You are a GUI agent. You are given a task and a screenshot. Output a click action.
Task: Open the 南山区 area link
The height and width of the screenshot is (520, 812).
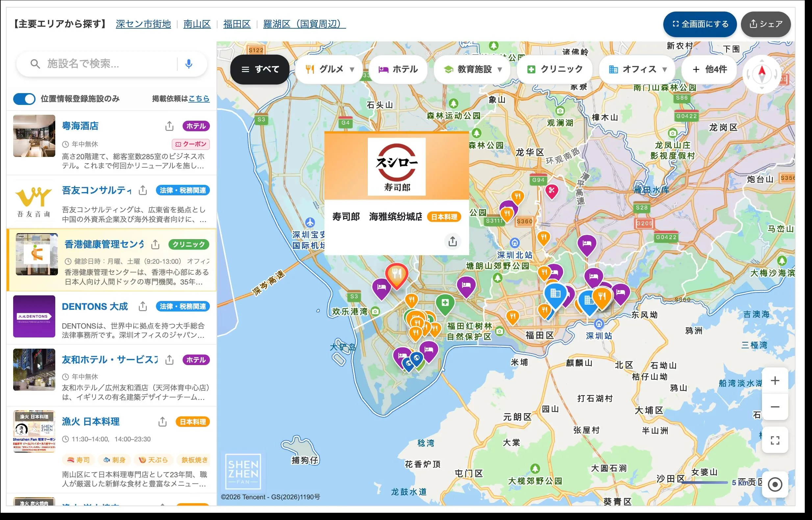[197, 24]
